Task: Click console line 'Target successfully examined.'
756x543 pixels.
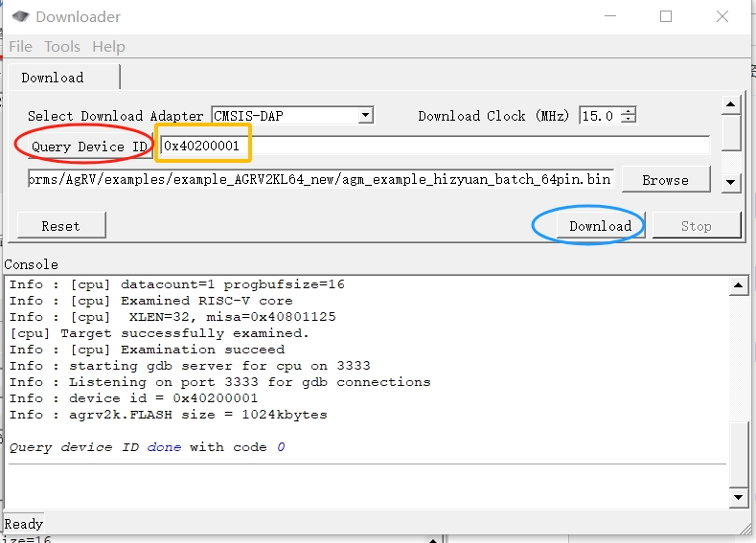Action: [x=159, y=333]
